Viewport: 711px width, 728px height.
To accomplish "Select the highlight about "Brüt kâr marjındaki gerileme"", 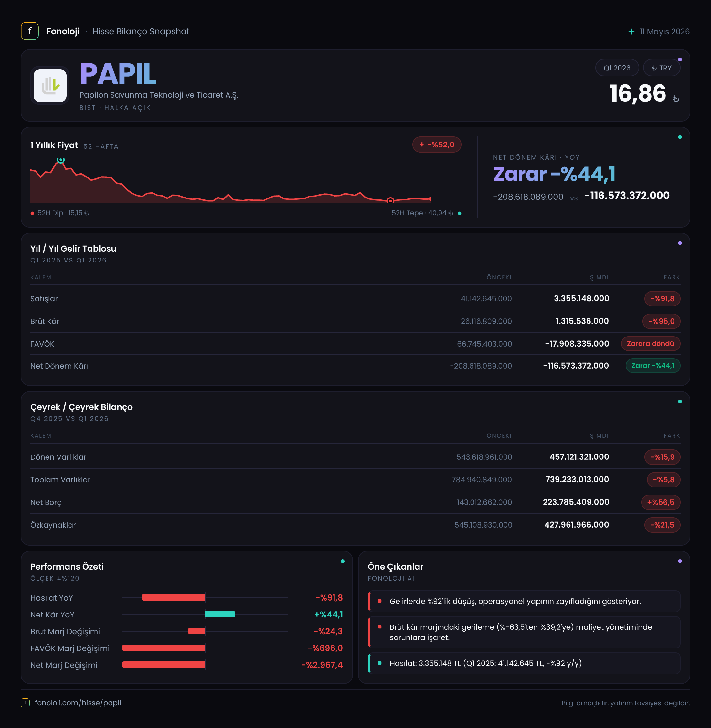I will 524,632.
